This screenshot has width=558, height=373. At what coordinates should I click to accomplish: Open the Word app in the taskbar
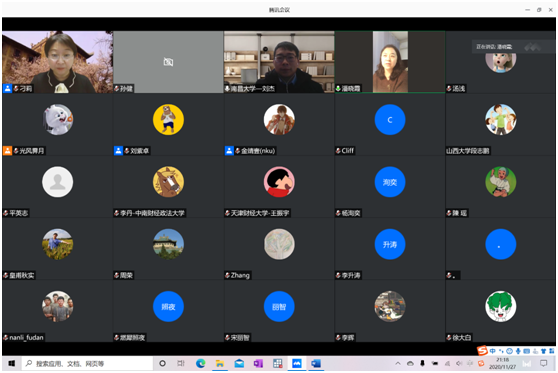point(316,363)
